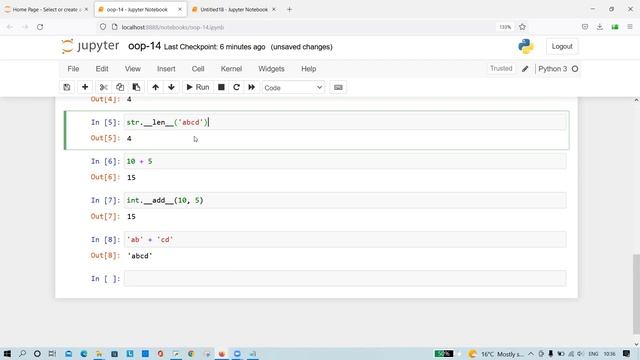The width and height of the screenshot is (640, 360).
Task: Paste cells below icon
Action: pyautogui.click(x=136, y=87)
